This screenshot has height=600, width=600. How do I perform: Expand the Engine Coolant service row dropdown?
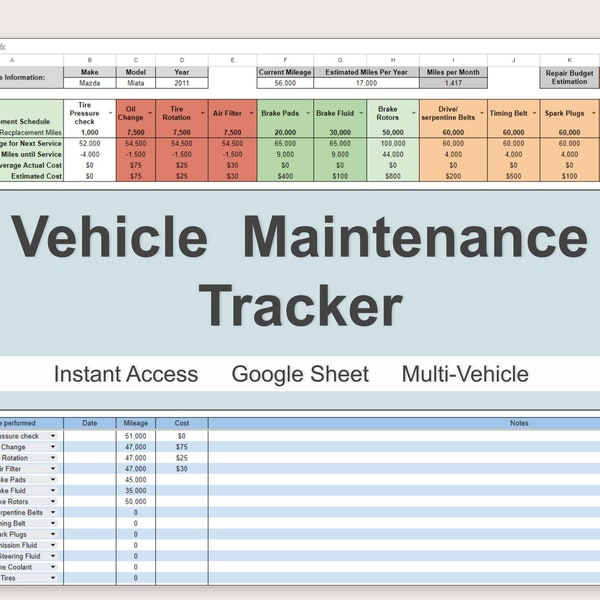point(53,567)
